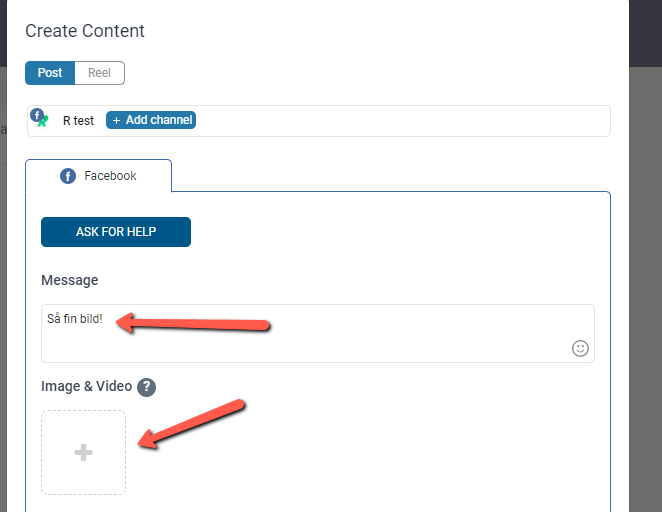Click the empty area of channel selector field
The image size is (662, 512).
[x=401, y=121]
